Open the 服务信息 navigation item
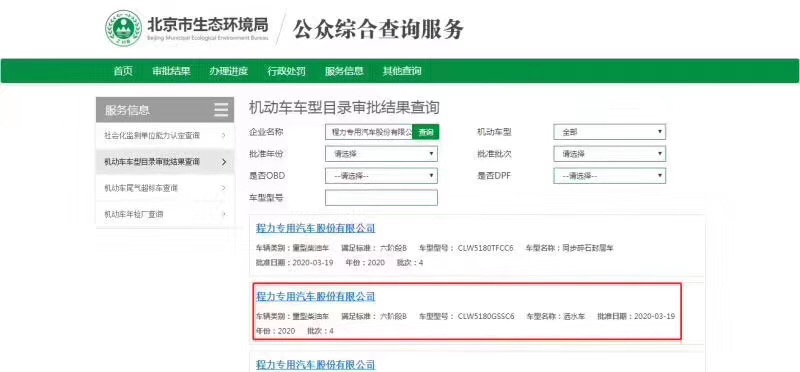This screenshot has height=372, width=800. pyautogui.click(x=344, y=71)
